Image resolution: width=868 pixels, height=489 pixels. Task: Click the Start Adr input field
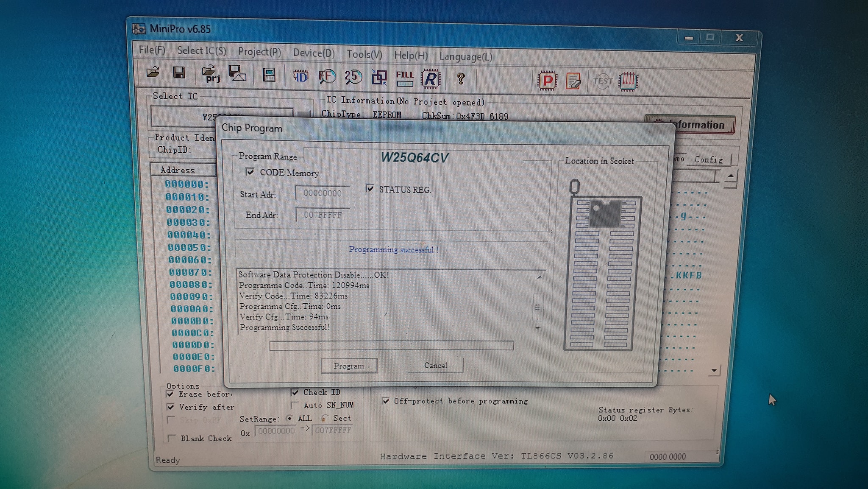pos(323,193)
